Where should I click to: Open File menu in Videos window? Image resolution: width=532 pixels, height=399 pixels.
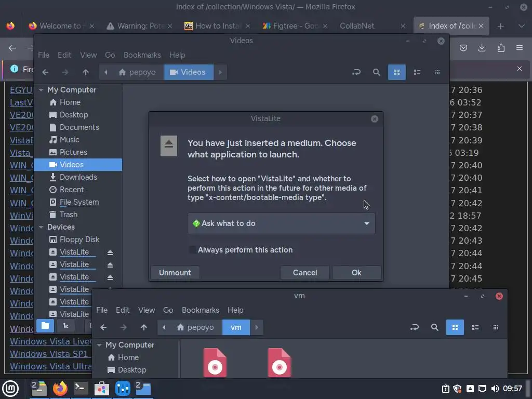(x=44, y=55)
